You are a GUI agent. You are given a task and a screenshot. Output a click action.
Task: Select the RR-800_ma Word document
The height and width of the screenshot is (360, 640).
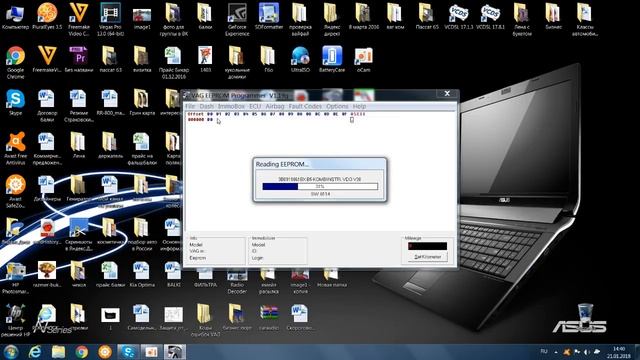(x=110, y=102)
